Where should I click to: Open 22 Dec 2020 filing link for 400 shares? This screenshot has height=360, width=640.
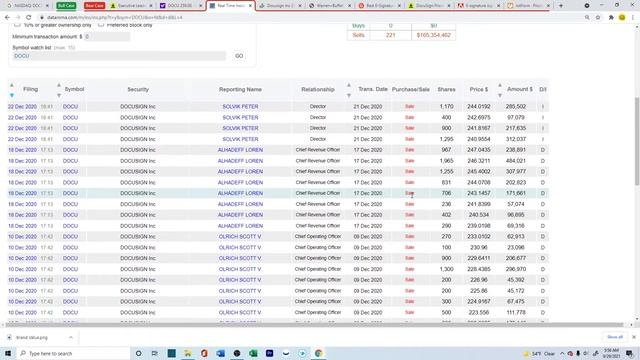pyautogui.click(x=22, y=118)
